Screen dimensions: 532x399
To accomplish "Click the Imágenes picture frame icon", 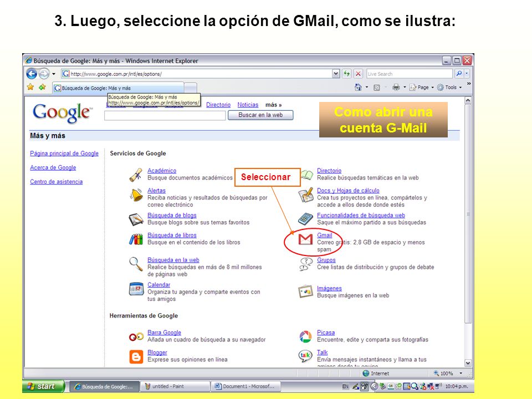I will tap(305, 291).
